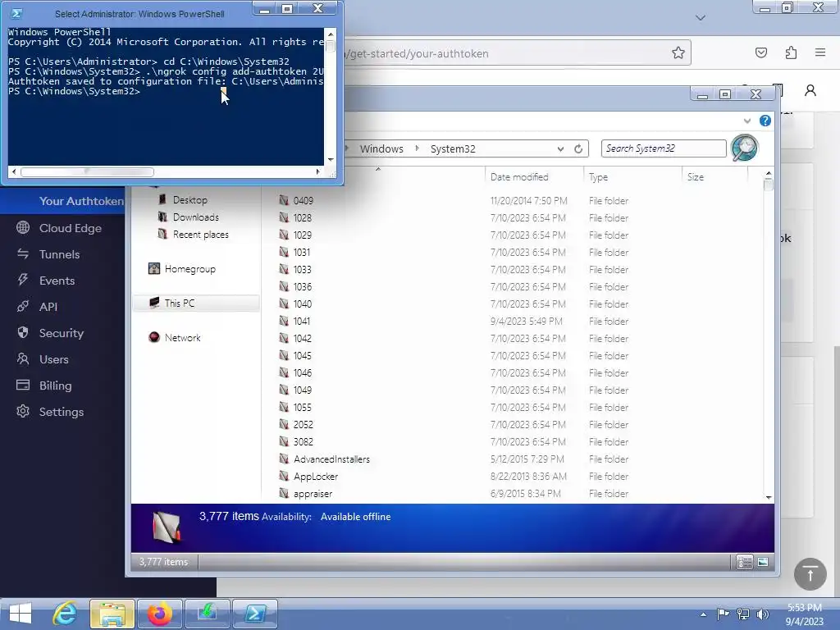Open File Explorer taskbar button
This screenshot has width=840, height=630.
(112, 614)
